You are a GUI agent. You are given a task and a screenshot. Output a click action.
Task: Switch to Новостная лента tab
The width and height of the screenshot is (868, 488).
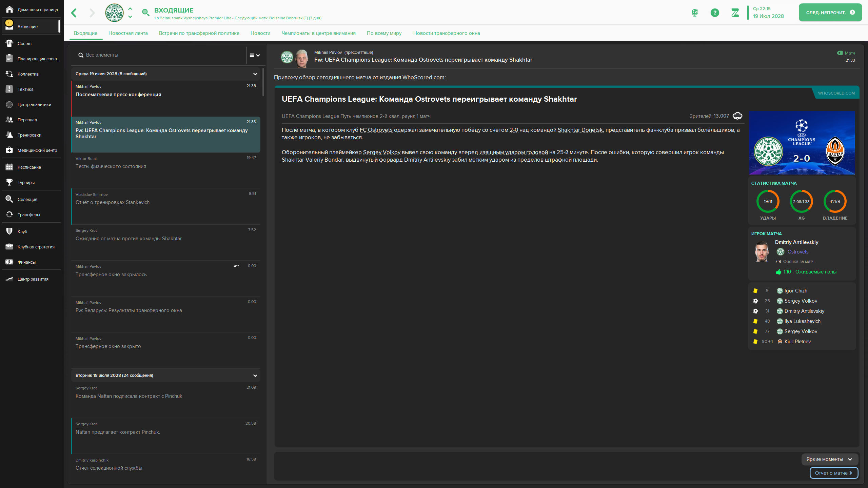128,33
